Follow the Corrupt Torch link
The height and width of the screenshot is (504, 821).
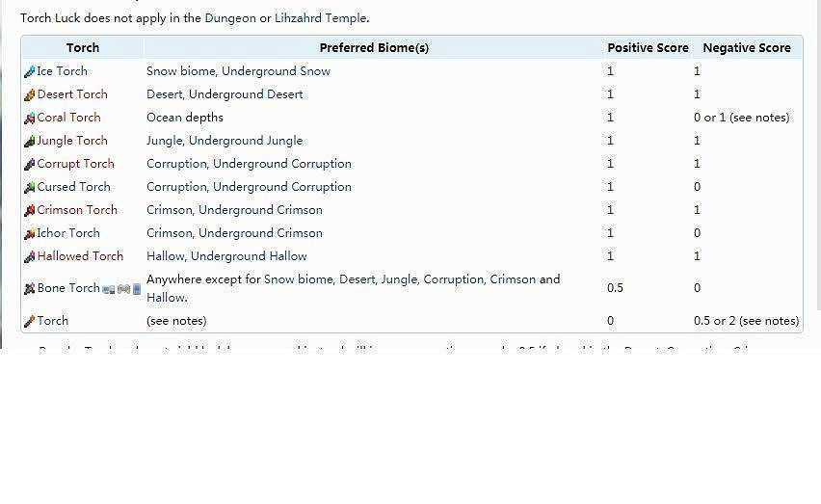(75, 164)
